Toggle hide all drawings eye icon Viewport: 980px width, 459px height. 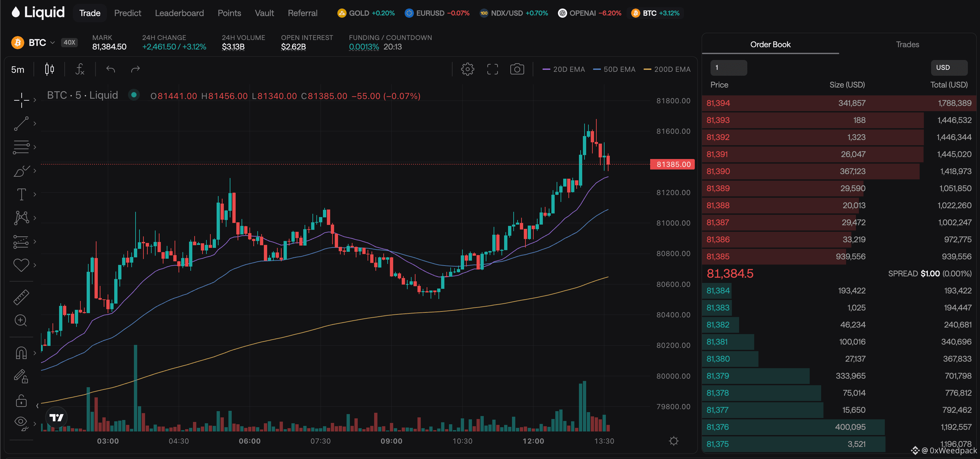[21, 423]
